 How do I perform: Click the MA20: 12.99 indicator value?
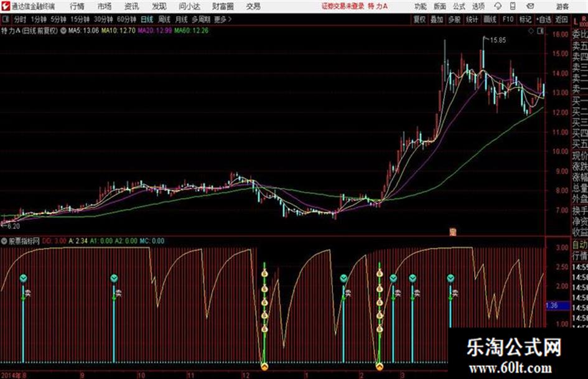[155, 30]
